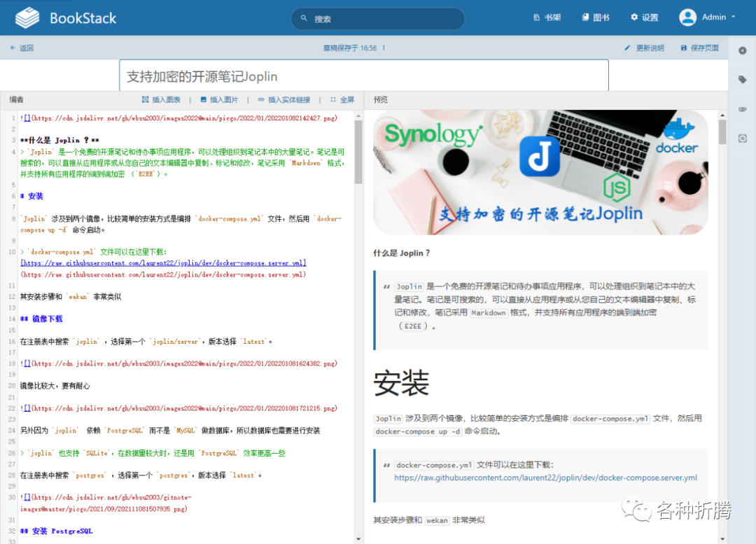The width and height of the screenshot is (756, 544).
Task: Expand the Admin account dropdown
Action: coord(734,17)
